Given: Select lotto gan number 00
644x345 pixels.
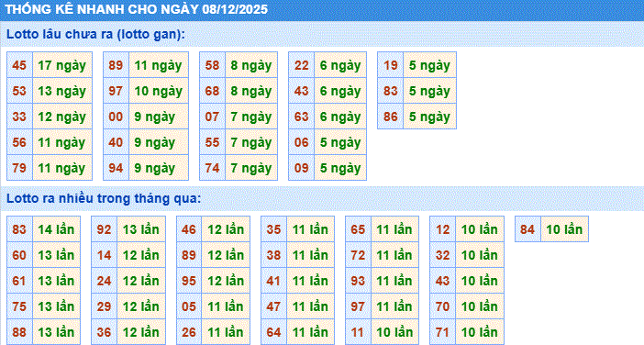Looking at the screenshot, I should pos(116,117).
